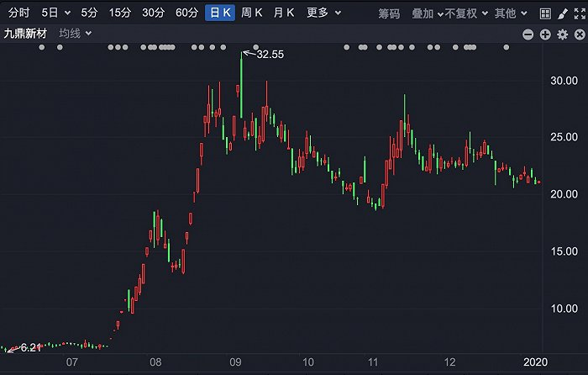Image resolution: width=588 pixels, height=375 pixels.
Task: Click the fullscreen expand icon
Action: 580,14
